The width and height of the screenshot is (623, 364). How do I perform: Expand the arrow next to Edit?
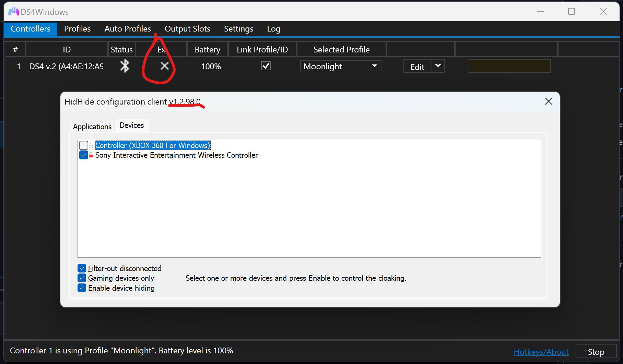coord(438,66)
